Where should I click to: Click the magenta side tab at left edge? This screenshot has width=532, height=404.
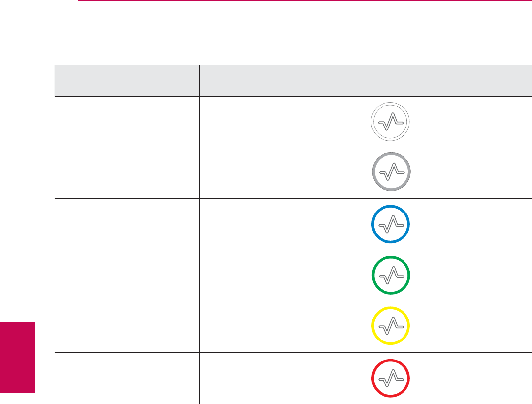coord(18,357)
